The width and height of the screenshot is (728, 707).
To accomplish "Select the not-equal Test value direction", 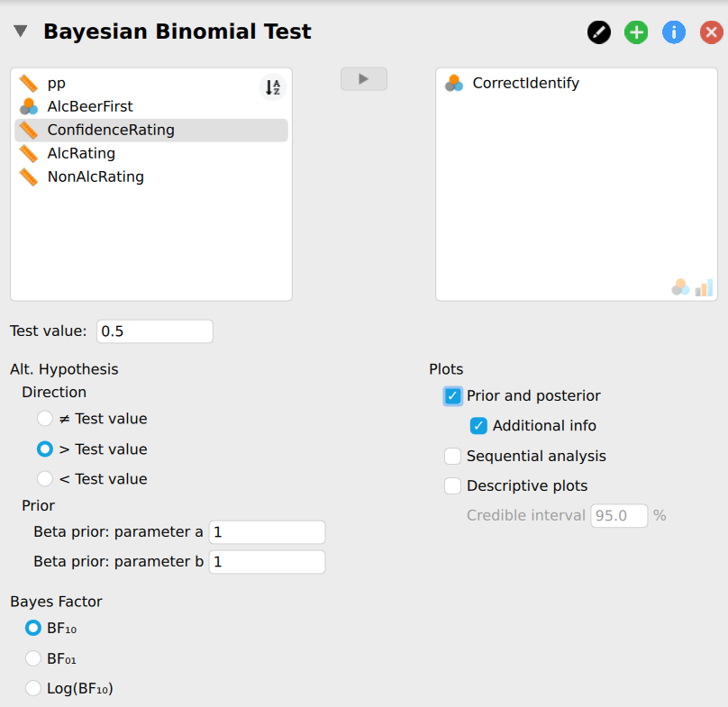I will (x=45, y=419).
